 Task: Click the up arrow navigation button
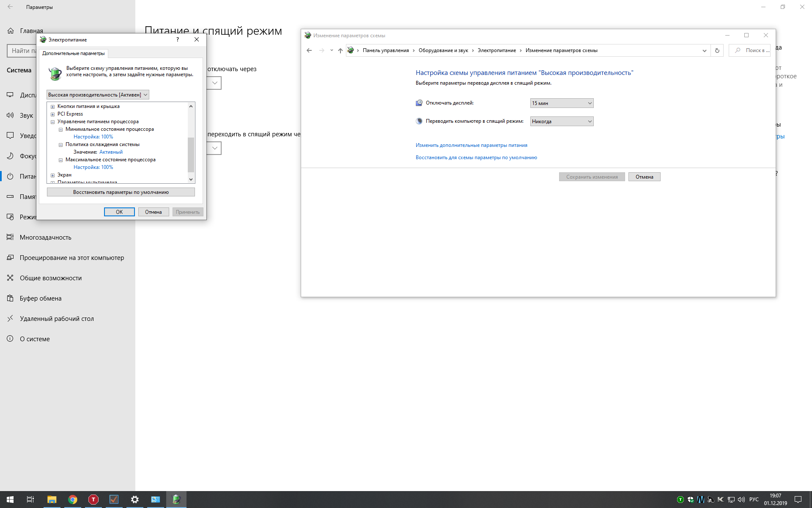tap(340, 50)
